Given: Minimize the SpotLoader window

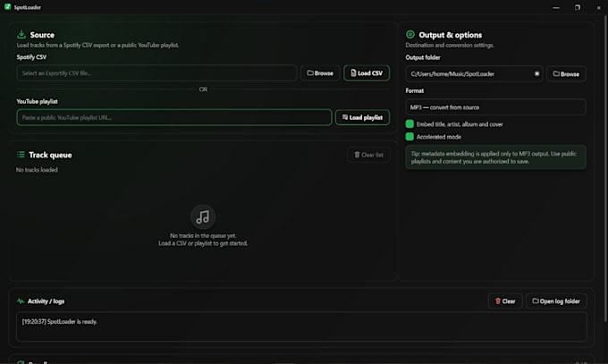Looking at the screenshot, I should (x=556, y=7).
